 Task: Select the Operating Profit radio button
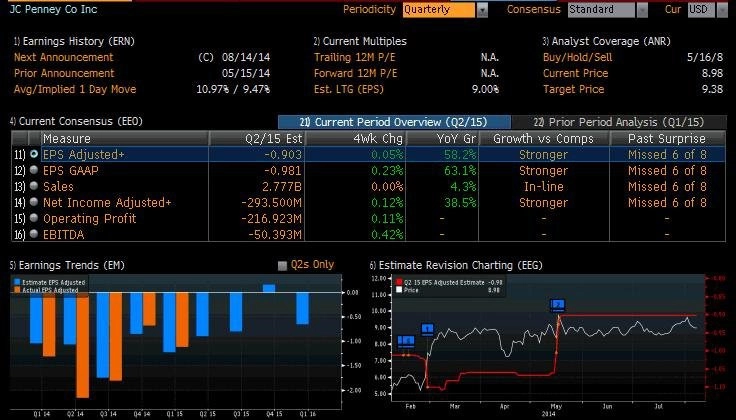(x=34, y=218)
